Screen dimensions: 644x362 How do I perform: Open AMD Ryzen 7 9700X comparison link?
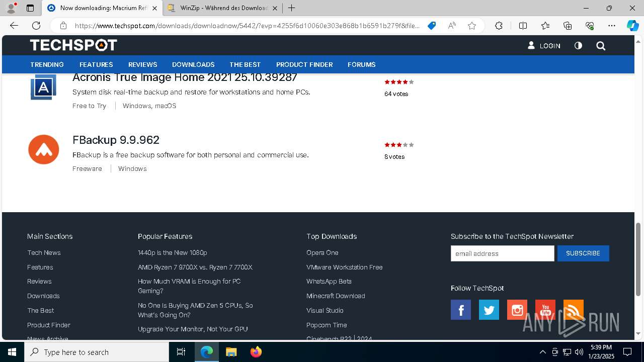195,267
